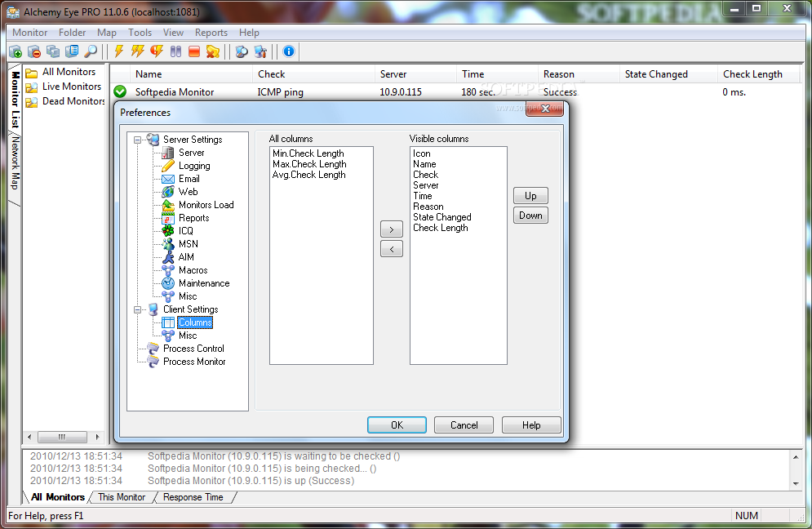Click the blue info about icon
The height and width of the screenshot is (529, 812).
(x=289, y=51)
